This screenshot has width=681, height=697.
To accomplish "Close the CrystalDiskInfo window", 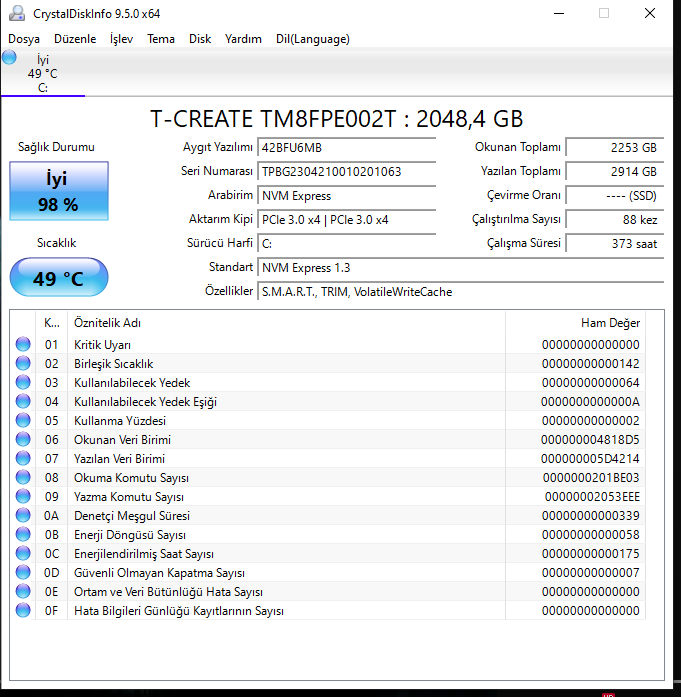I will click(x=649, y=13).
